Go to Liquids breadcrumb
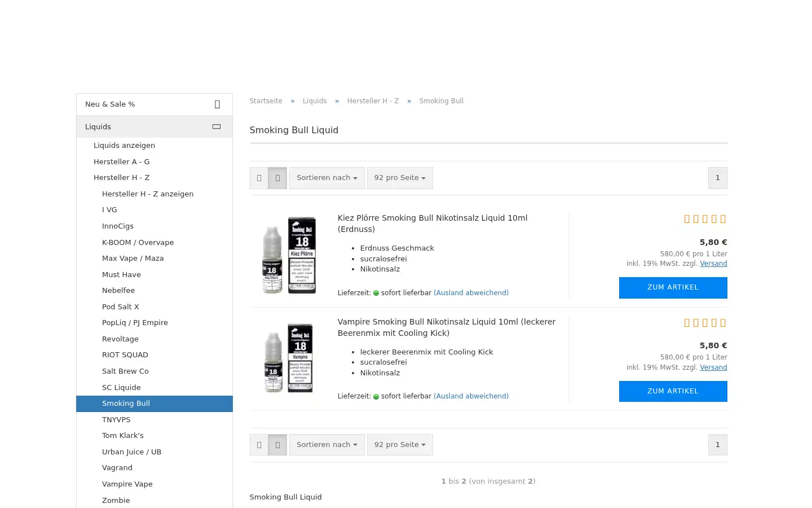The image size is (812, 508). point(315,101)
